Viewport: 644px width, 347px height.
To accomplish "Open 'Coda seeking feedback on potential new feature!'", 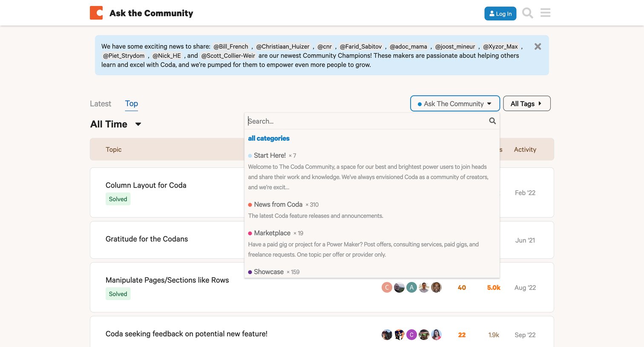I will pyautogui.click(x=187, y=334).
